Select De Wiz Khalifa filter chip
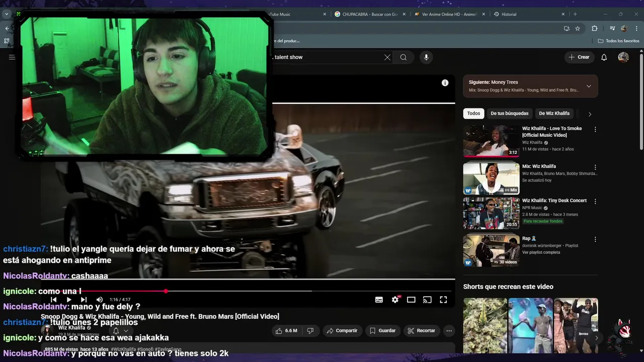 coord(554,114)
